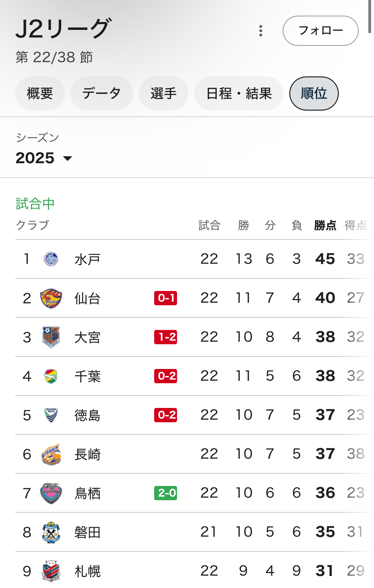Click the Consadole Sapporo (札幌) club crest

[x=51, y=571]
